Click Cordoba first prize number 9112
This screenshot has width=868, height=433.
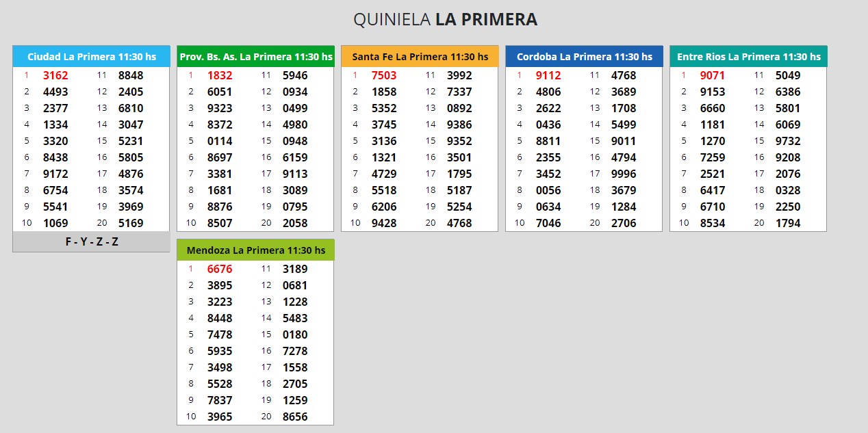tap(548, 75)
